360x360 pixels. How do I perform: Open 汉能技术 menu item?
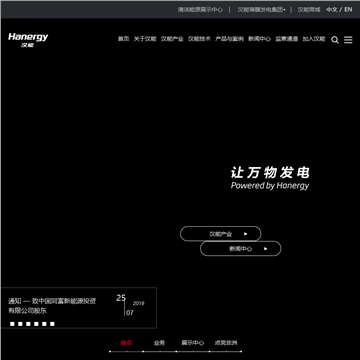(199, 39)
